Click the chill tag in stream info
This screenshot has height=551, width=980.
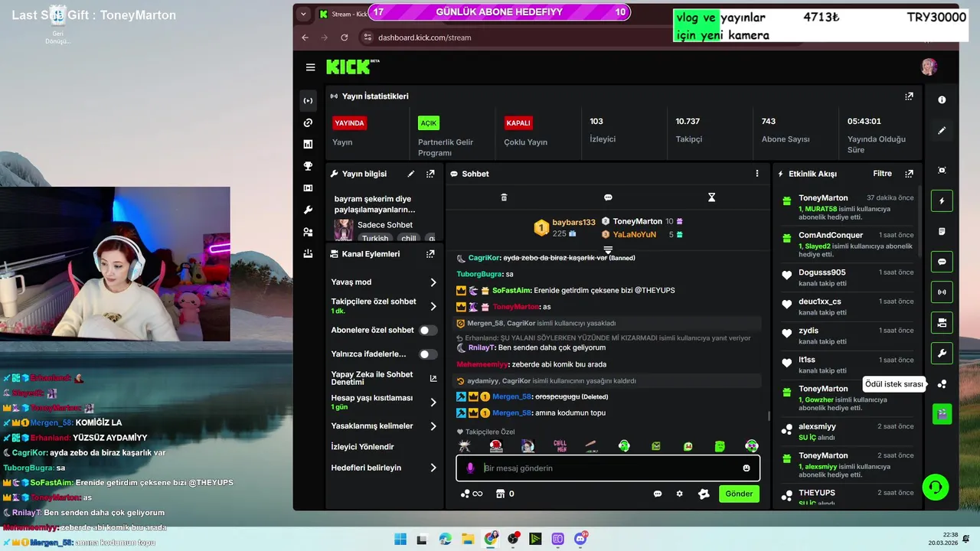click(x=409, y=239)
